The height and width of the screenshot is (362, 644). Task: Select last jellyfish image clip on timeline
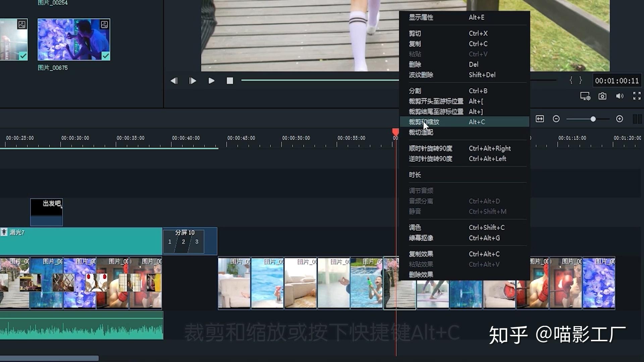tap(599, 283)
